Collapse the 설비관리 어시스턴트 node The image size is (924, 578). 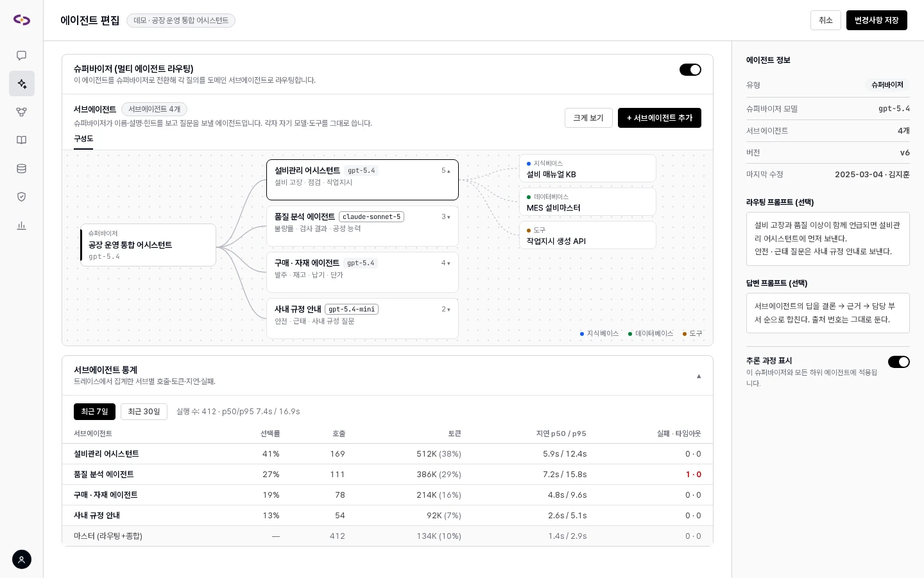point(446,171)
